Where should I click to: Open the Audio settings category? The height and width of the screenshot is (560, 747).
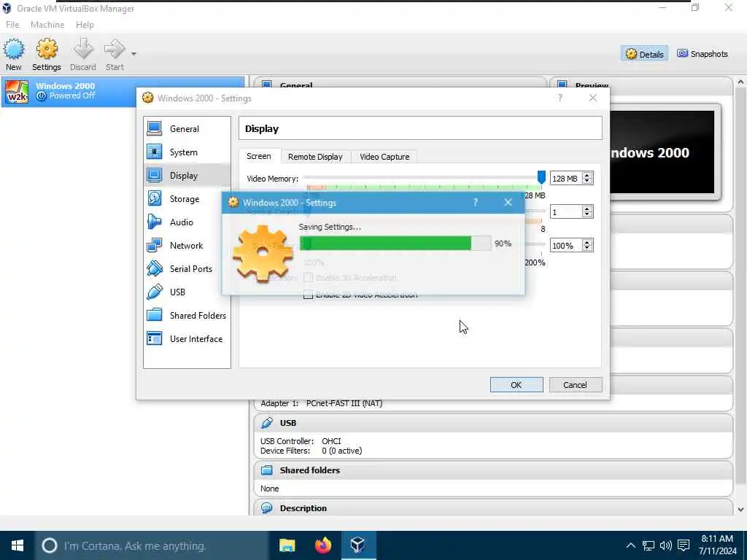point(187,222)
